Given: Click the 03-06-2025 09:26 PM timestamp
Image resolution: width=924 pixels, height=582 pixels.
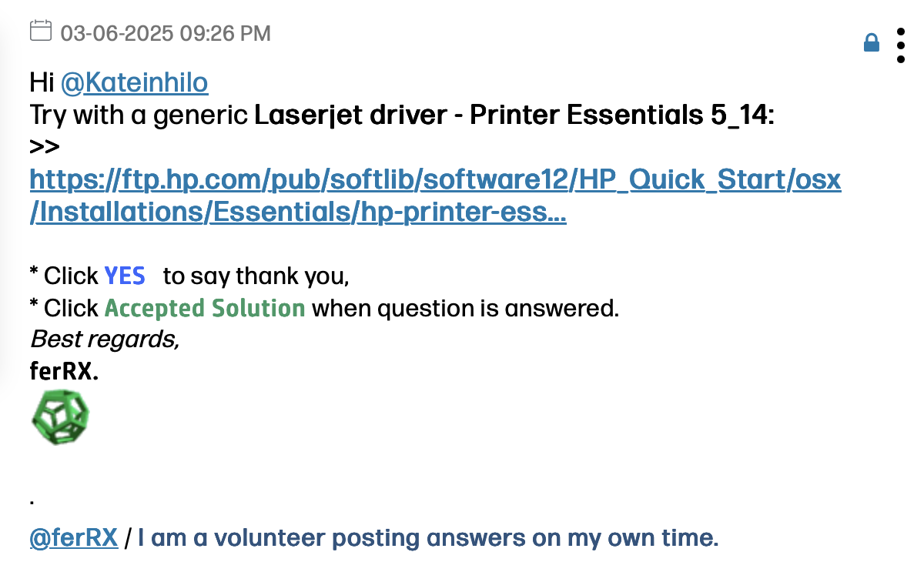Looking at the screenshot, I should pos(166,33).
